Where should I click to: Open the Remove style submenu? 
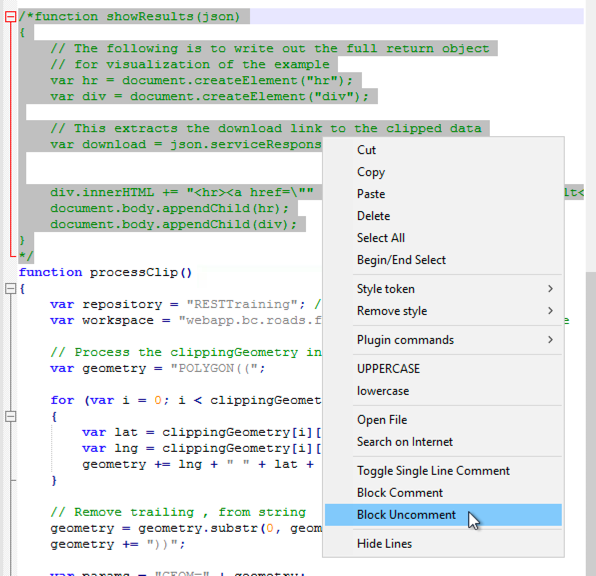(x=443, y=311)
